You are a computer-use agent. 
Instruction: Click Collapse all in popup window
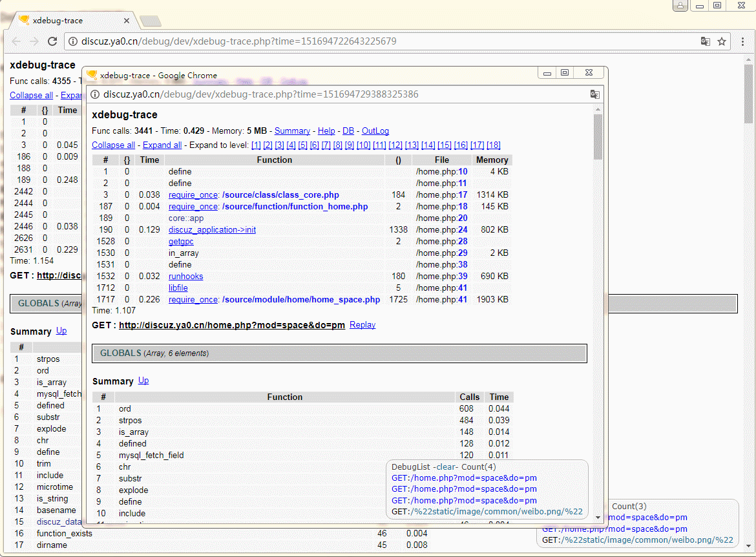click(113, 145)
